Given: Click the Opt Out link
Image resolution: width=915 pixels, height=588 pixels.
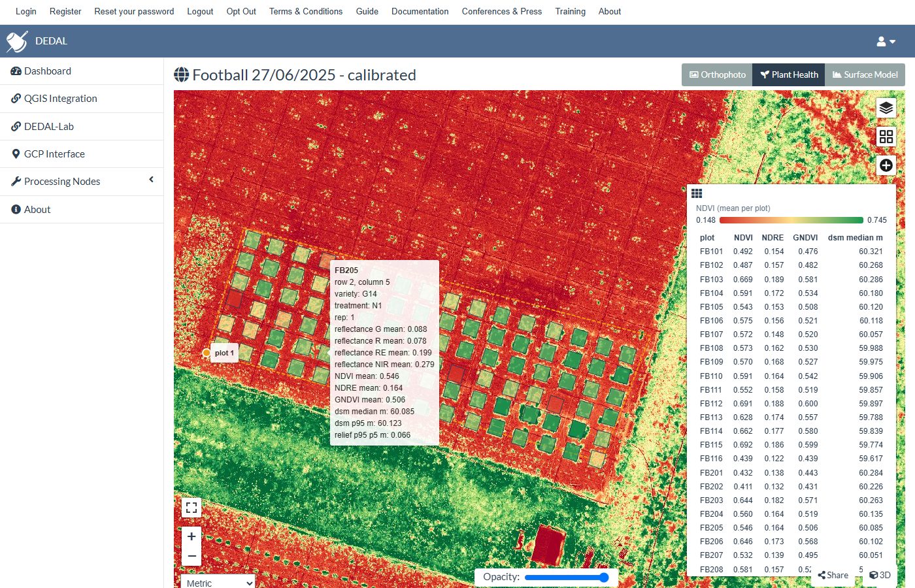Looking at the screenshot, I should point(241,11).
